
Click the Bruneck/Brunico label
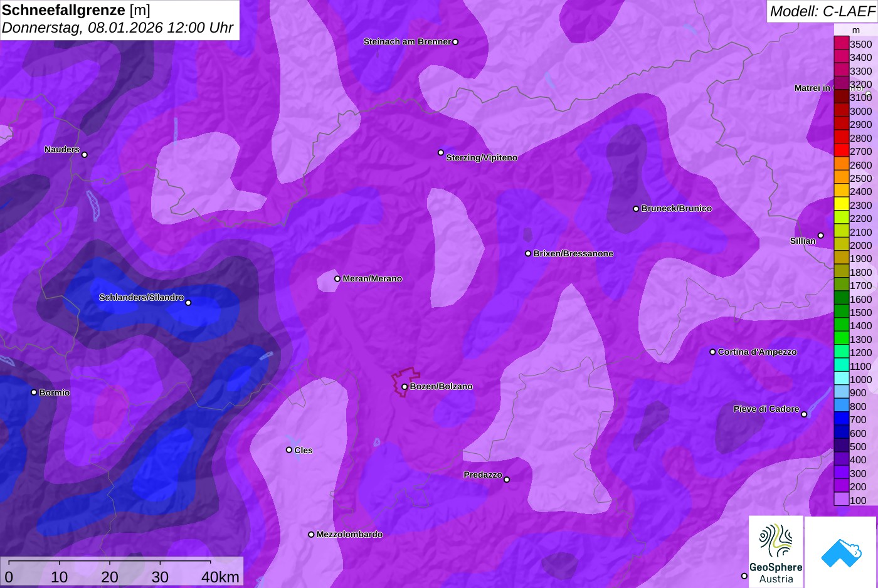(677, 209)
